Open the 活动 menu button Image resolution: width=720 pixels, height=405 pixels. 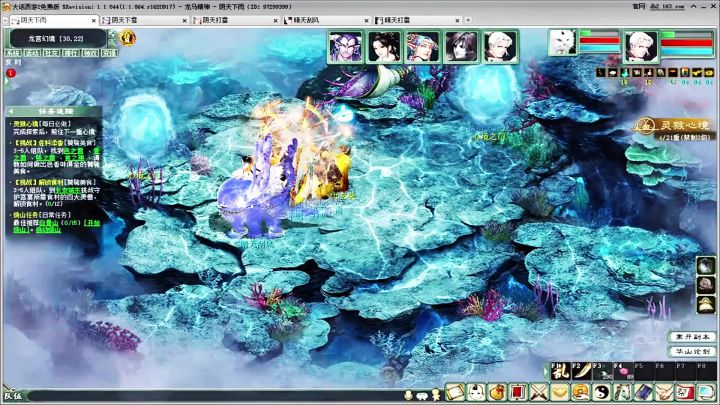click(32, 53)
